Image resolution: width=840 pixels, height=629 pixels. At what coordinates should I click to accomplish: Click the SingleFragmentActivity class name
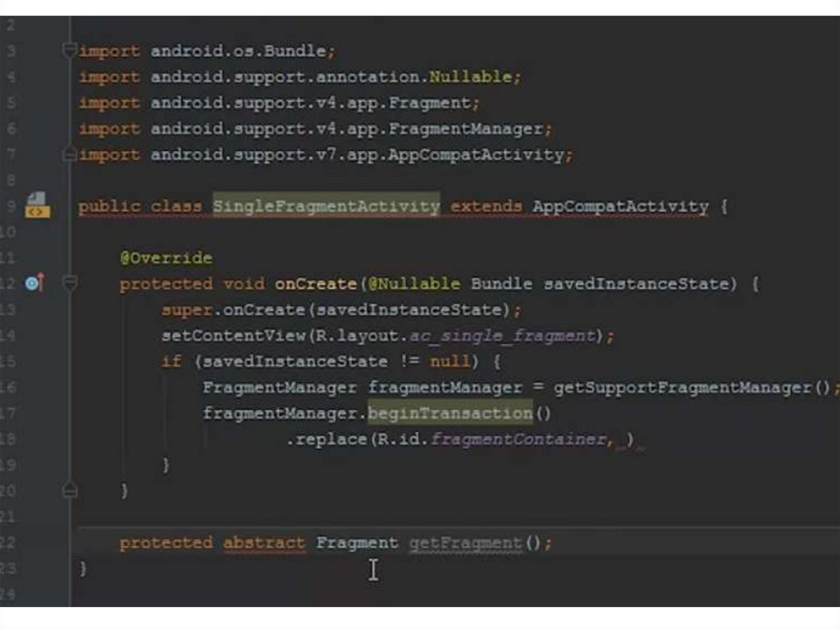tap(326, 207)
